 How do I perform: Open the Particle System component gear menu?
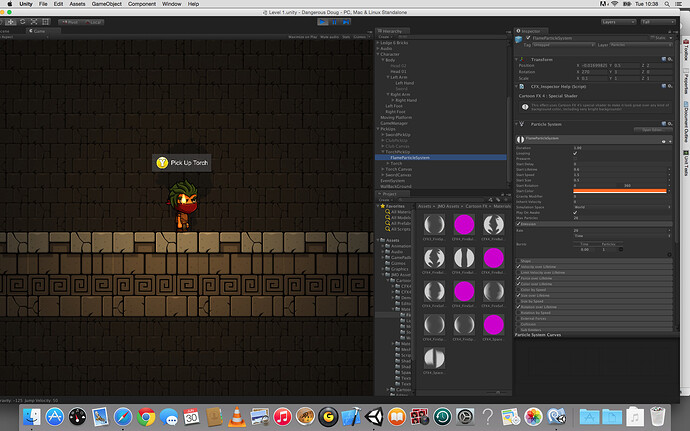(x=670, y=124)
